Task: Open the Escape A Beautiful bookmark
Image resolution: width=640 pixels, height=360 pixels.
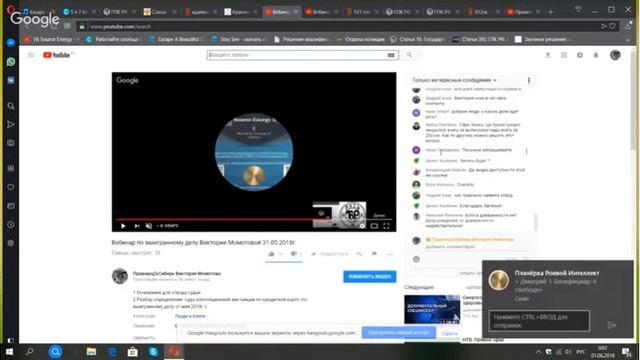Action: tap(176, 40)
